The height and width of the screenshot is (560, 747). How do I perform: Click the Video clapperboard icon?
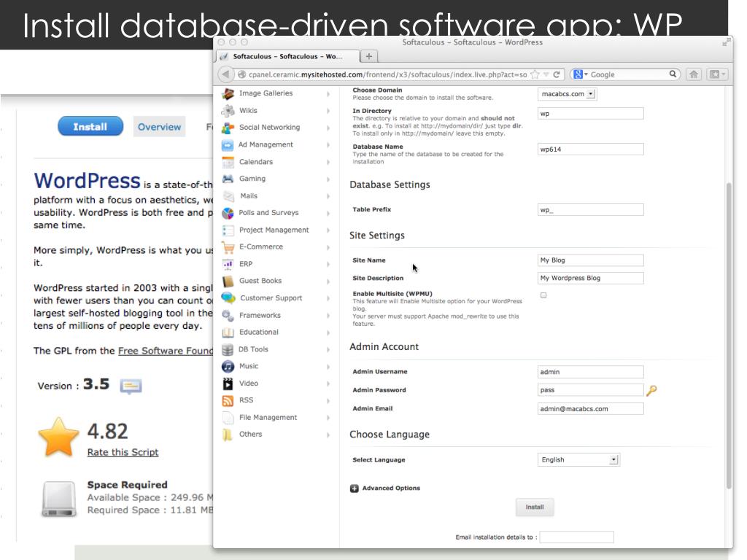point(228,384)
